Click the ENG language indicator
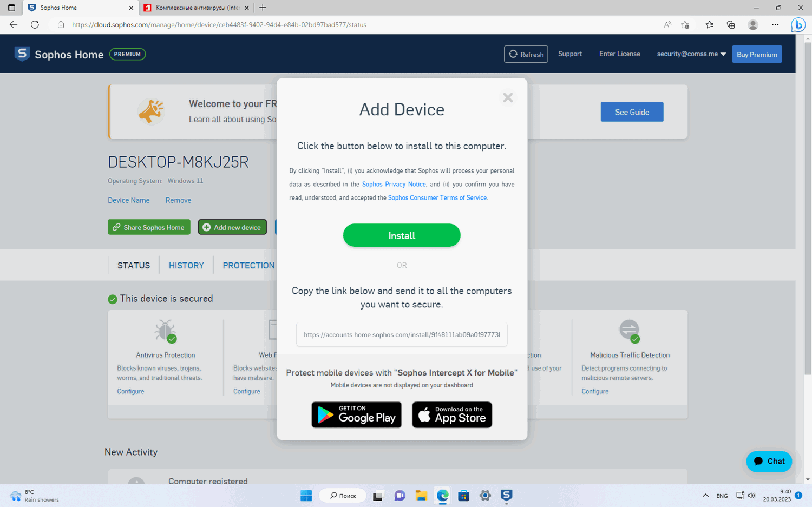Image resolution: width=812 pixels, height=507 pixels. (x=722, y=496)
